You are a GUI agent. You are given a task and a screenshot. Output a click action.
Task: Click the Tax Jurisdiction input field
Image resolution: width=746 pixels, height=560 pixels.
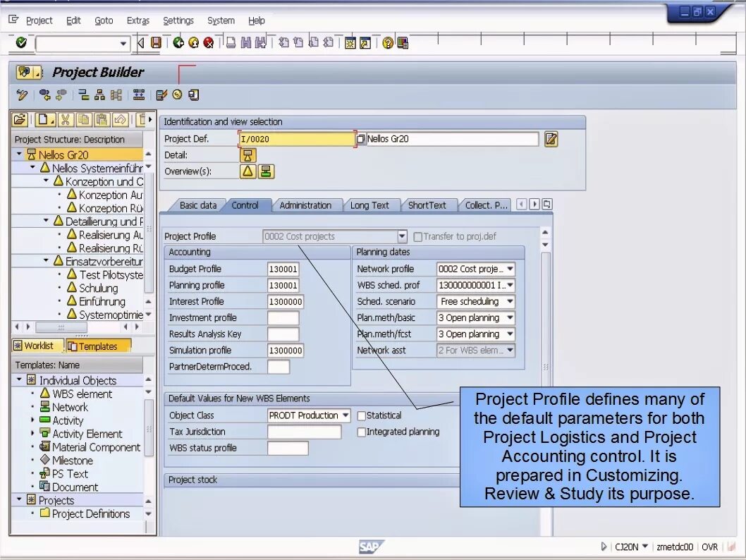[304, 432]
